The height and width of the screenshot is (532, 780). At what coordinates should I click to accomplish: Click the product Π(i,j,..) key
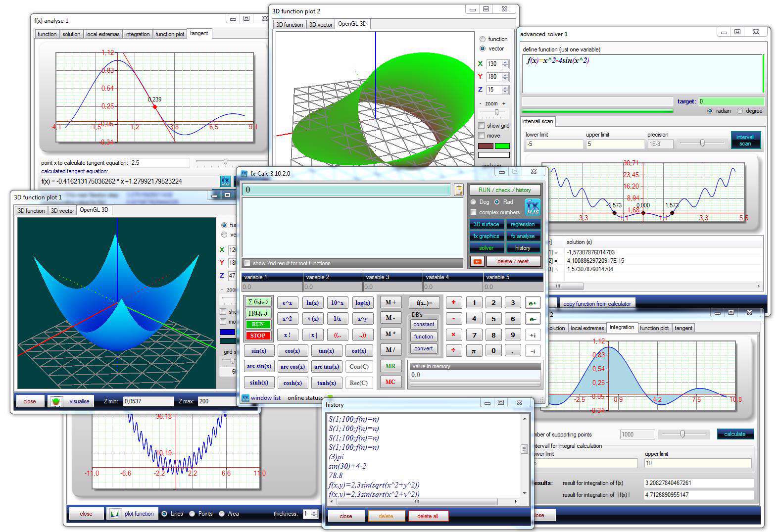coord(257,313)
